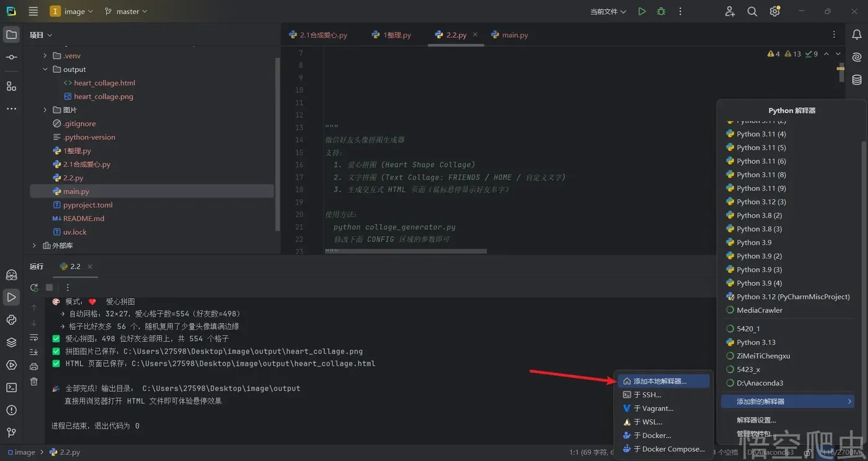Open the Problems tool window icon
Image resolution: width=868 pixels, height=461 pixels.
[x=11, y=410]
